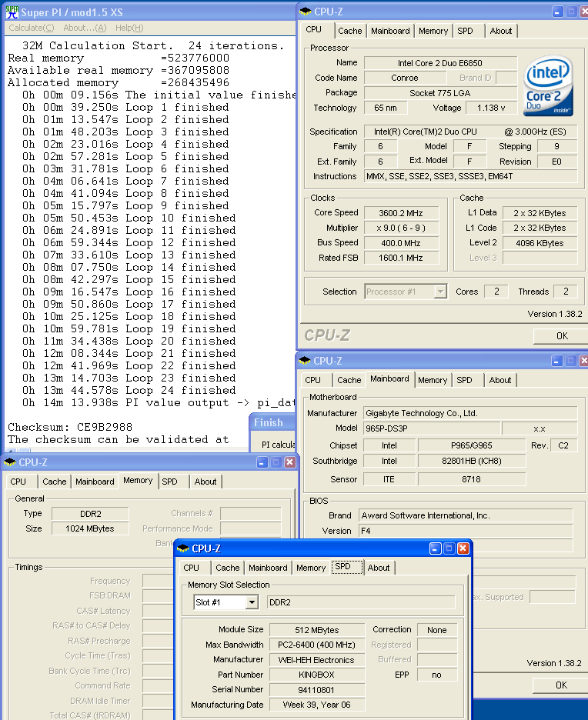Open the Slot #1 memory slot dropdown
The width and height of the screenshot is (588, 720).
[252, 602]
